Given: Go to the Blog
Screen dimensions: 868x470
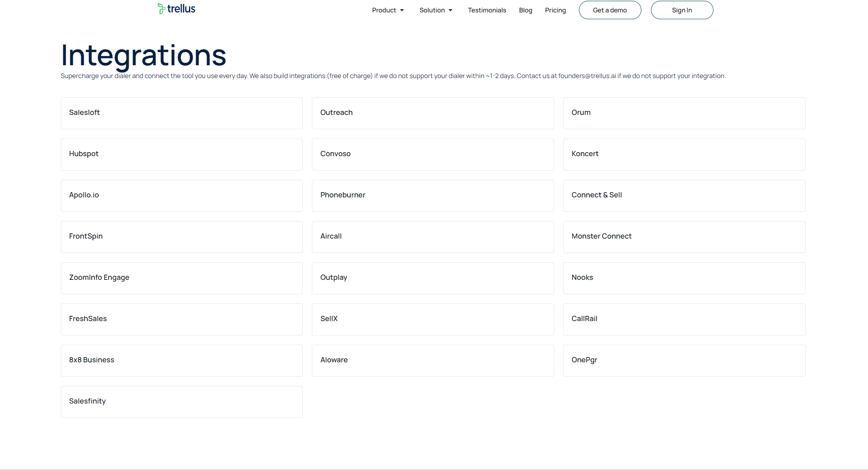Looking at the screenshot, I should [525, 10].
